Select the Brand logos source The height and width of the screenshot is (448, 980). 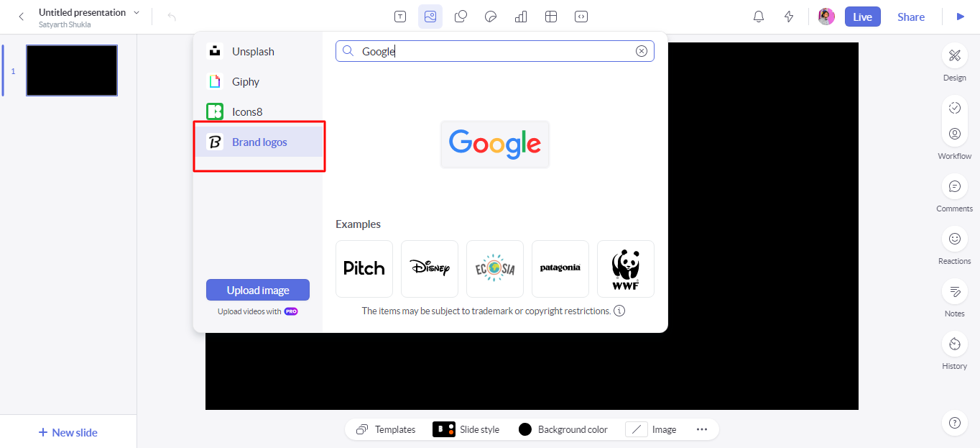pyautogui.click(x=258, y=142)
